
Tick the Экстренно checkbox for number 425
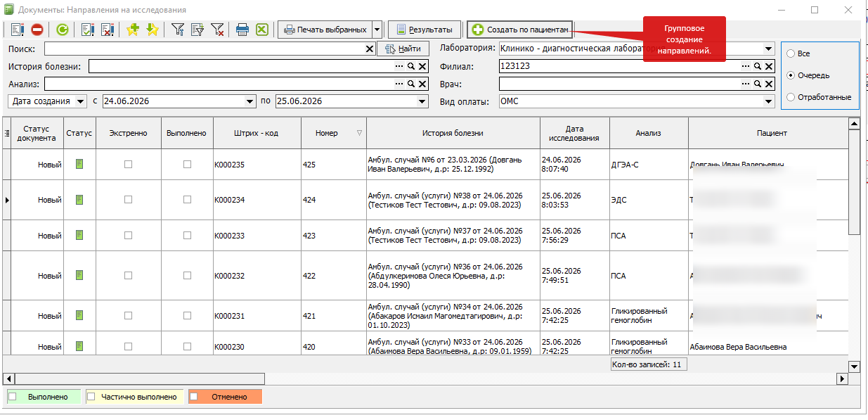[x=128, y=164]
